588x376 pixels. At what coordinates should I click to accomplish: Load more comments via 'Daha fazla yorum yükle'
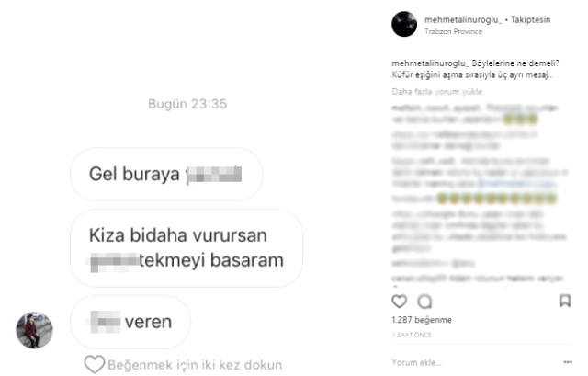[x=437, y=92]
